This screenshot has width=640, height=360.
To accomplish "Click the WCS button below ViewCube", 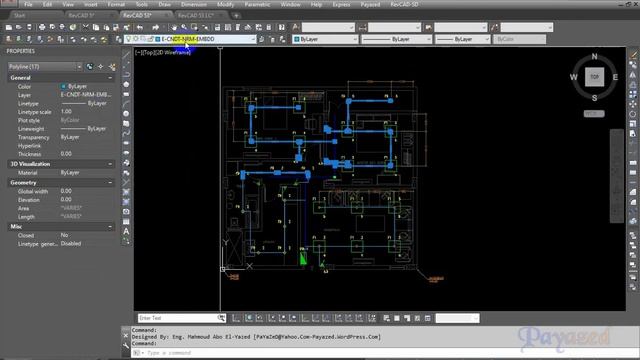I will point(594,114).
